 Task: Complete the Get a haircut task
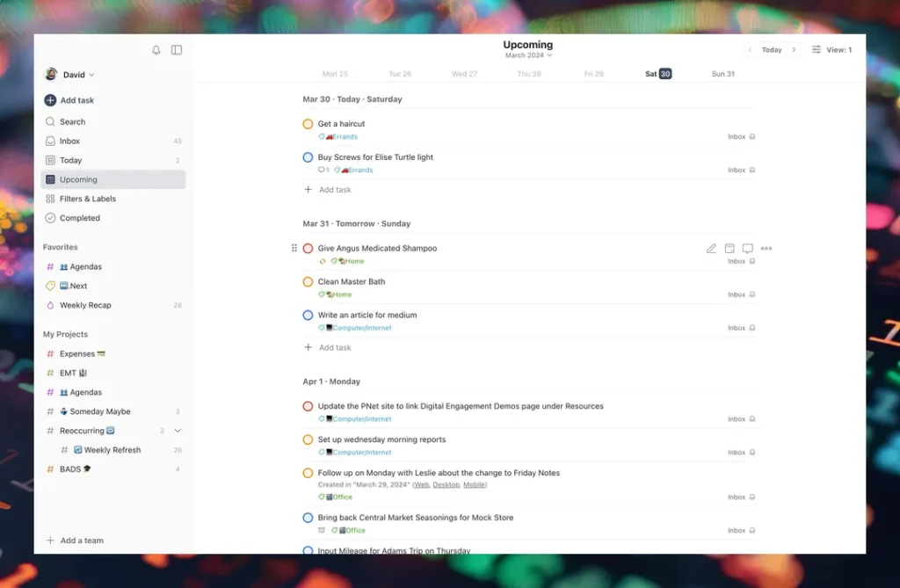pyautogui.click(x=308, y=124)
